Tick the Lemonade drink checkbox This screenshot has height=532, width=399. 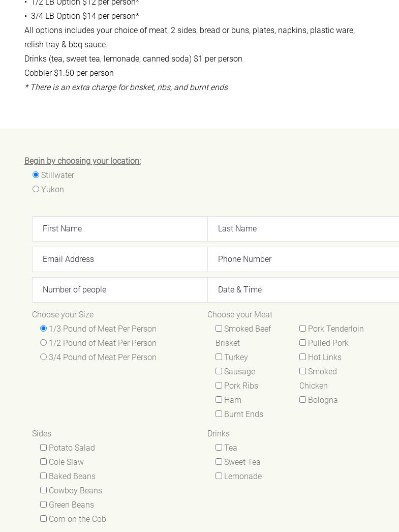coord(219,476)
